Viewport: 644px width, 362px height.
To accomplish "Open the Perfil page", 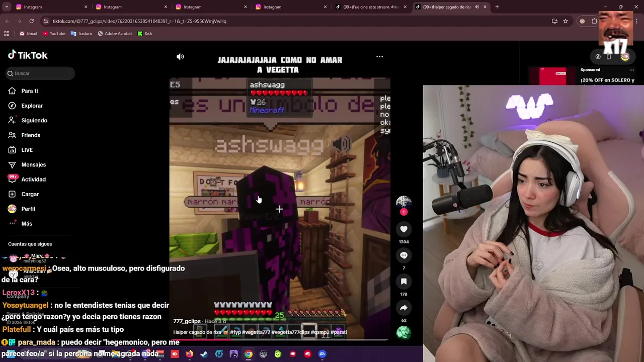I will point(21,209).
